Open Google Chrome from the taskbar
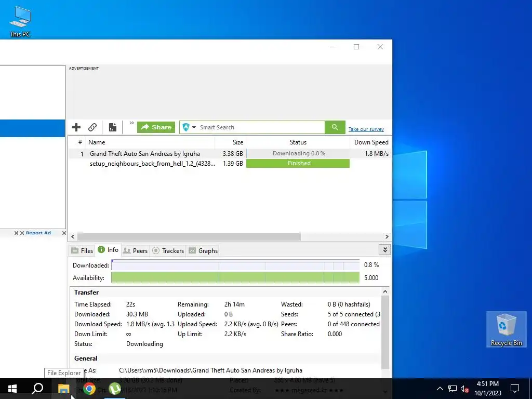 point(89,389)
